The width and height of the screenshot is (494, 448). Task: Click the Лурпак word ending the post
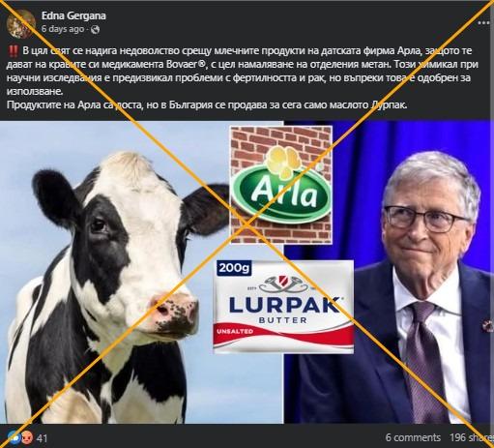pyautogui.click(x=389, y=105)
